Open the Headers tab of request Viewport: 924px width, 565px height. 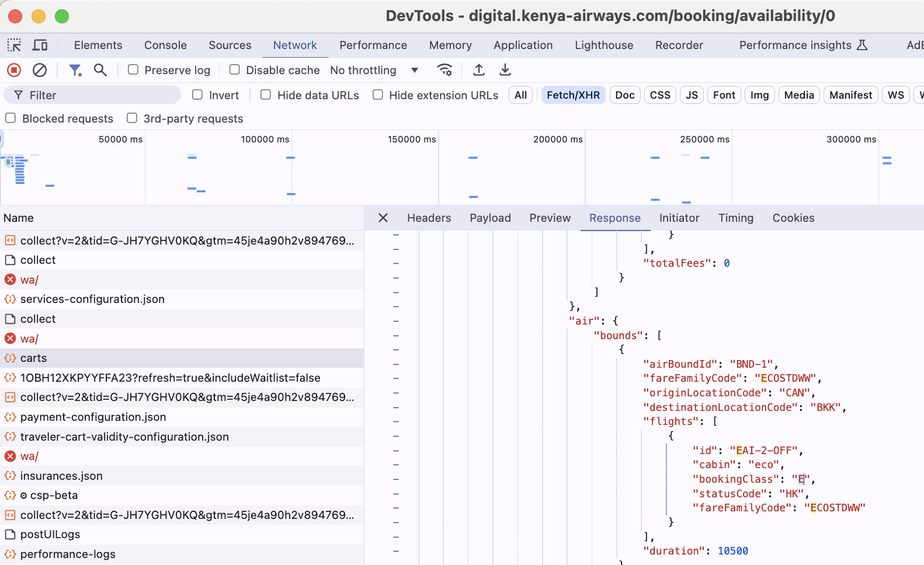click(x=429, y=218)
